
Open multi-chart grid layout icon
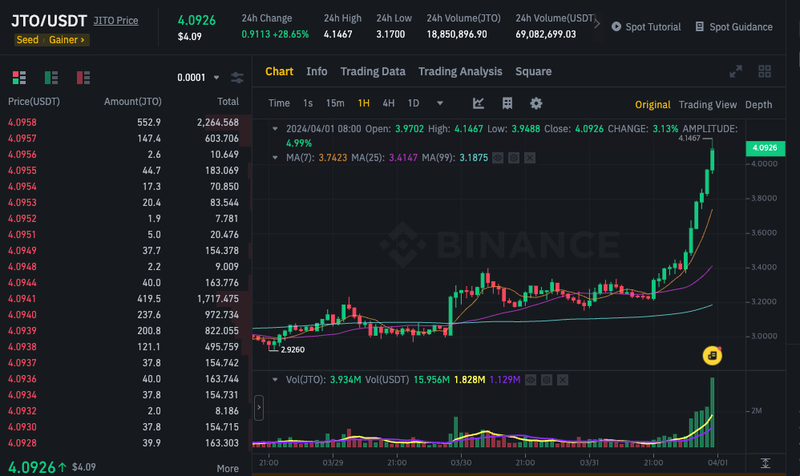click(764, 71)
